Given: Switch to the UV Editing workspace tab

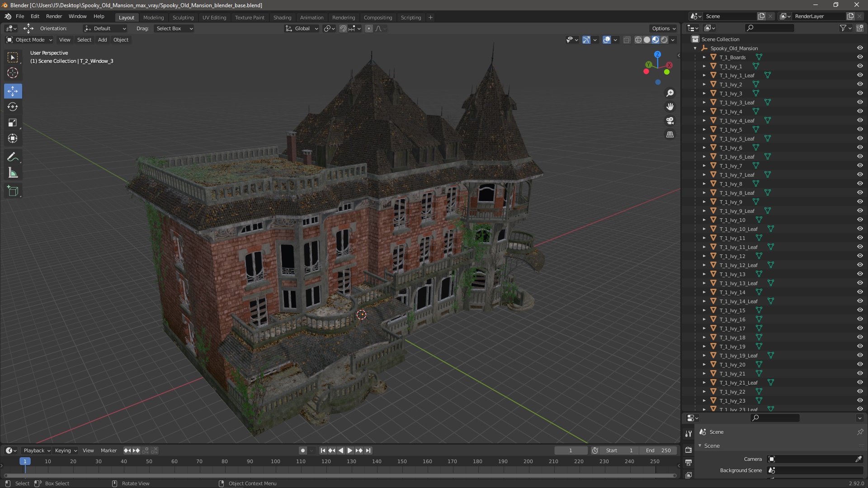Looking at the screenshot, I should [x=214, y=18].
